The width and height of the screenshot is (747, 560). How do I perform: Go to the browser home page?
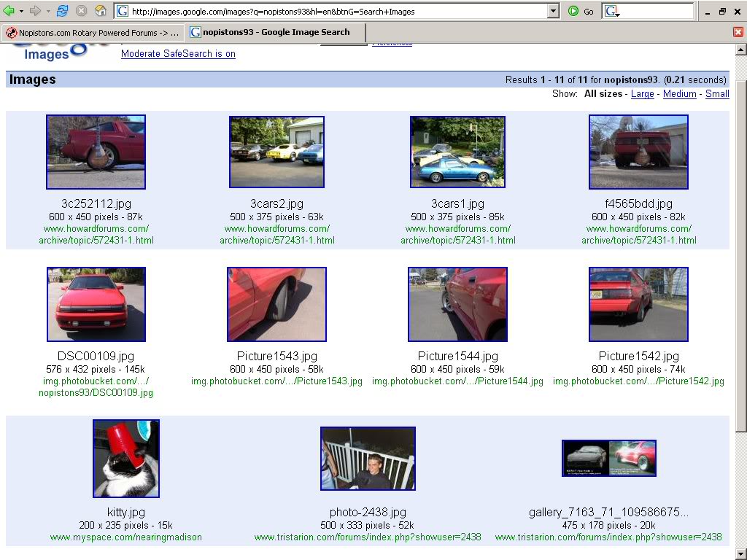(99, 11)
